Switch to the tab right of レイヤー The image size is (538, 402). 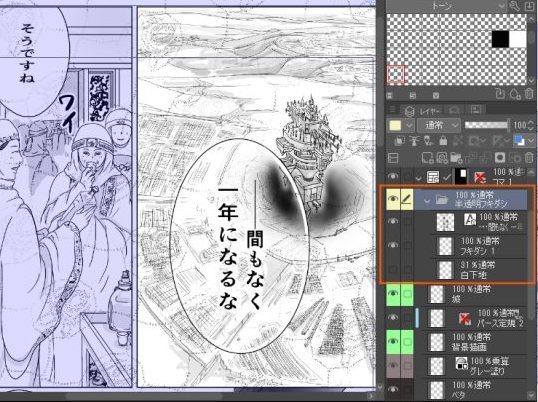454,110
